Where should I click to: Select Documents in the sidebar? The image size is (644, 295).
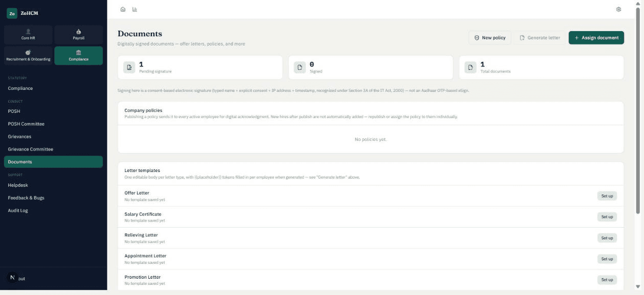(x=53, y=162)
